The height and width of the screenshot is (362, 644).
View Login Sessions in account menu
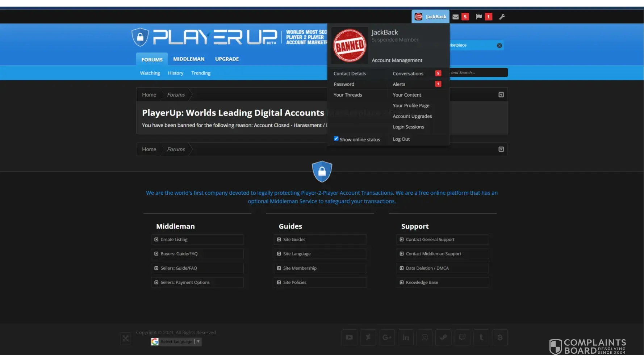(409, 127)
